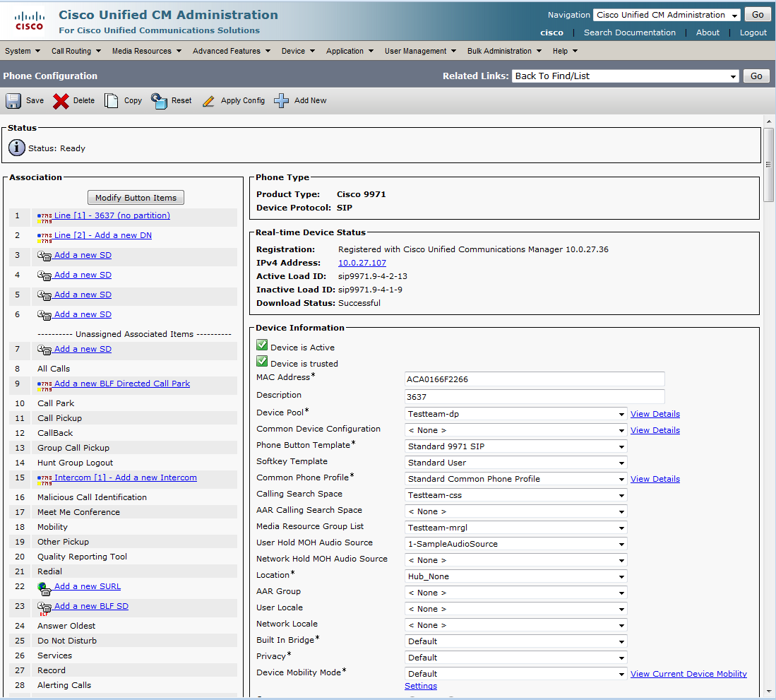The height and width of the screenshot is (700, 776).
Task: Toggle the Device is Active checkbox
Action: (262, 345)
